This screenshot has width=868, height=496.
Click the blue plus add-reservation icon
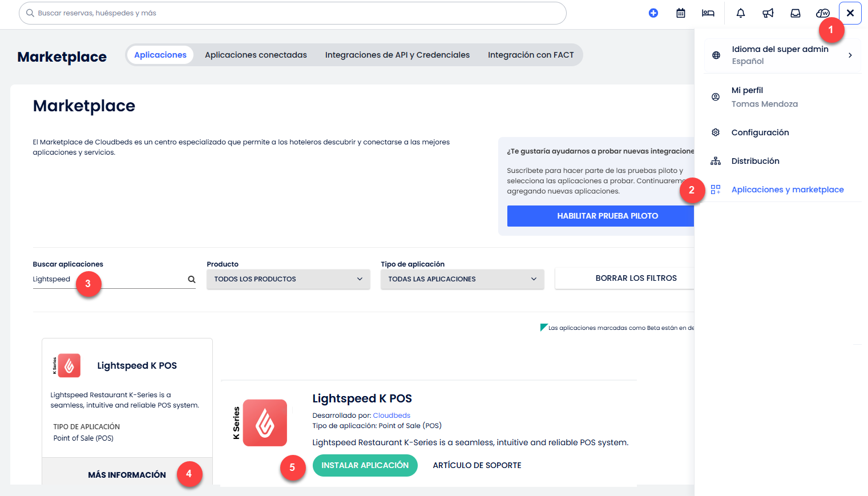coord(653,13)
